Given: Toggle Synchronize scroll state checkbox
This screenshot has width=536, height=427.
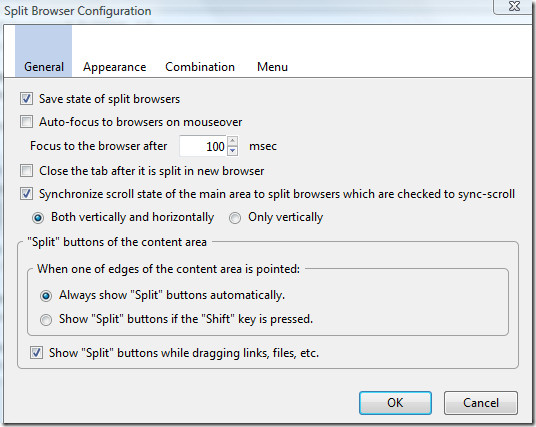Looking at the screenshot, I should point(27,194).
